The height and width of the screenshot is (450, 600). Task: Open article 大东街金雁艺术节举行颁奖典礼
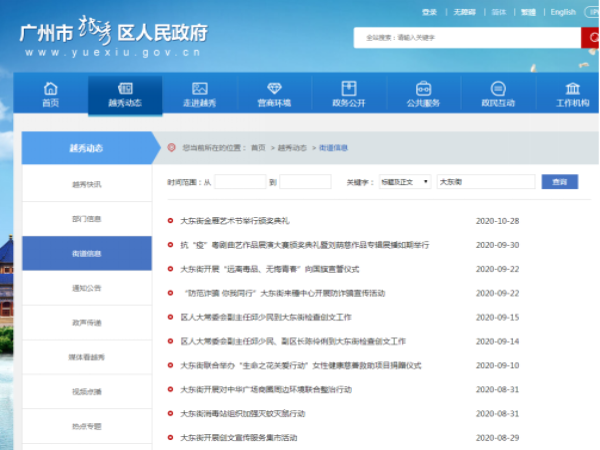click(x=234, y=220)
